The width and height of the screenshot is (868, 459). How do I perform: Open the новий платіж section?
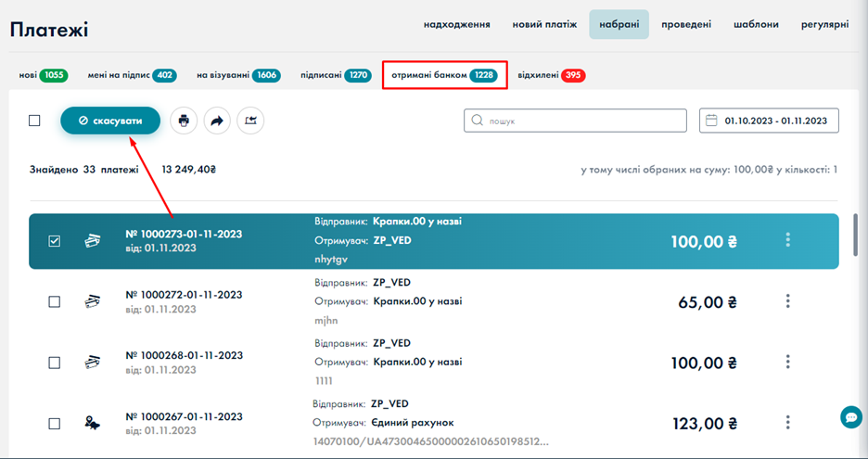(544, 24)
